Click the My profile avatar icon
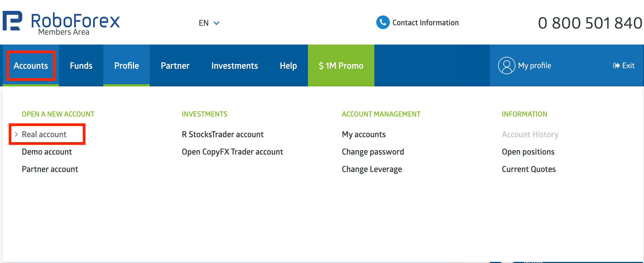644x263 pixels. tap(506, 65)
